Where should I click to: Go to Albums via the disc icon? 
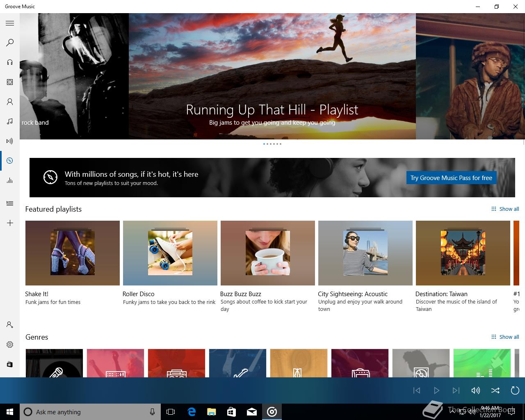coord(10,82)
